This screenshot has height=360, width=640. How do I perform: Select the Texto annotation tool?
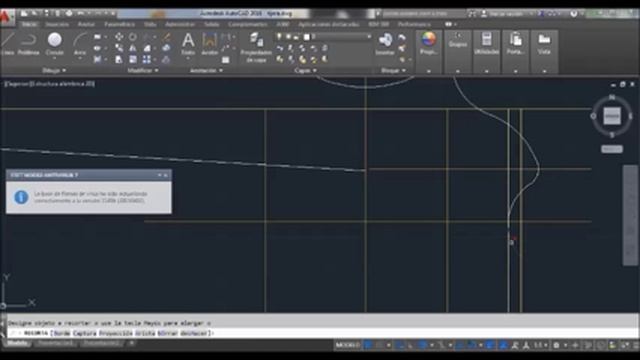[x=188, y=44]
